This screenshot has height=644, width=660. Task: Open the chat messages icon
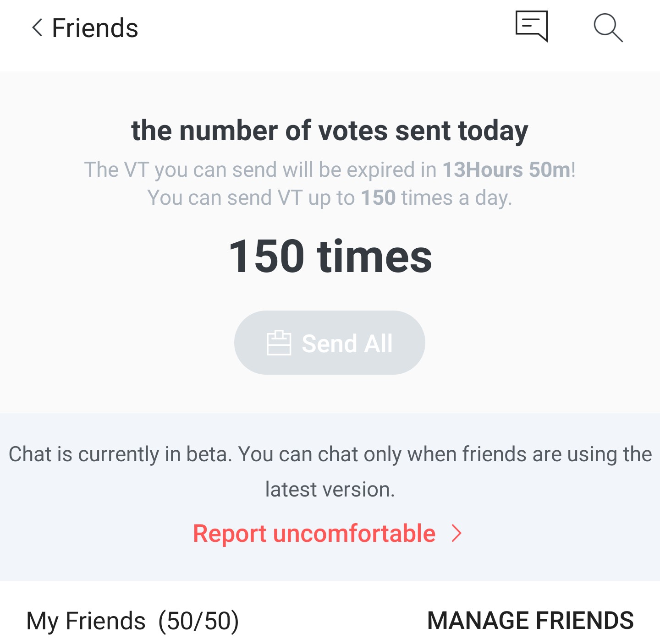(532, 26)
